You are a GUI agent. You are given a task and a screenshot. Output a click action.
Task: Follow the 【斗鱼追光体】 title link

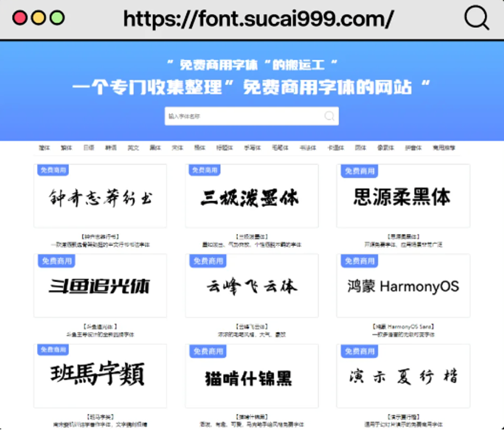click(100, 327)
